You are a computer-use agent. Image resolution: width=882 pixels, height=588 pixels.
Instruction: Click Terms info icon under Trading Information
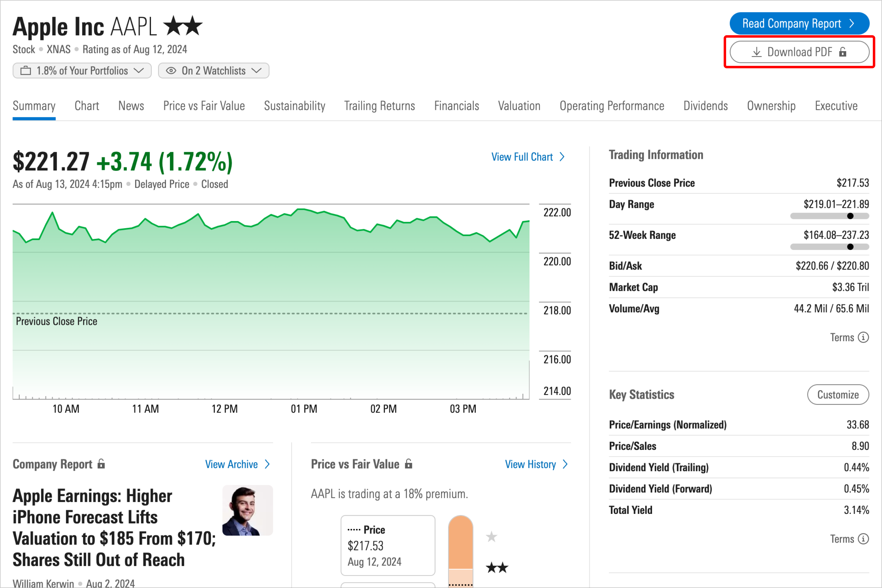[863, 337]
